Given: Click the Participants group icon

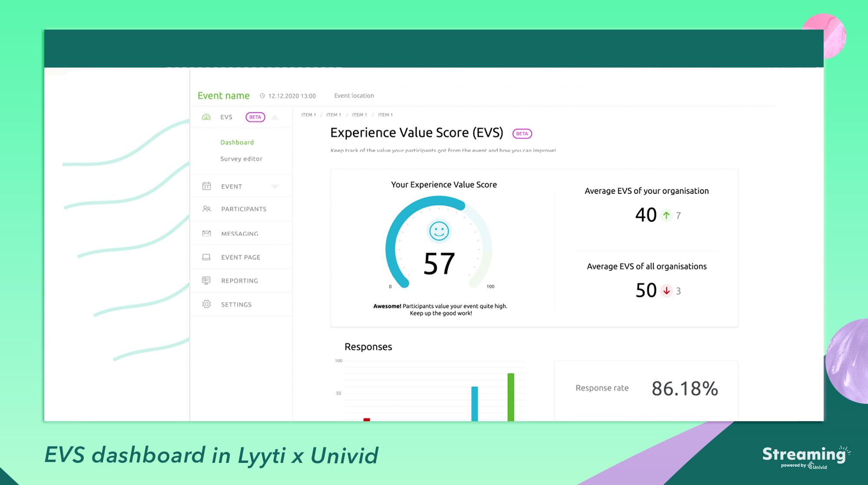Looking at the screenshot, I should [x=206, y=209].
